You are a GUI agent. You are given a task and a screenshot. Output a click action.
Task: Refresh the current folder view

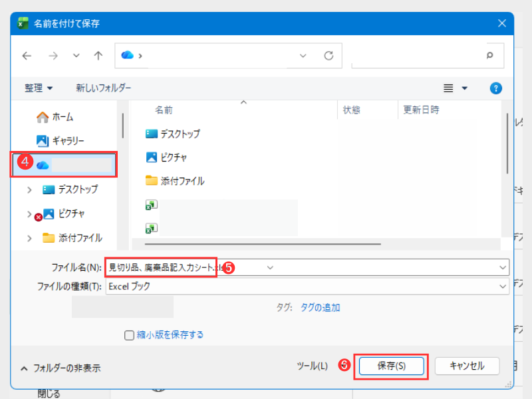coord(329,56)
